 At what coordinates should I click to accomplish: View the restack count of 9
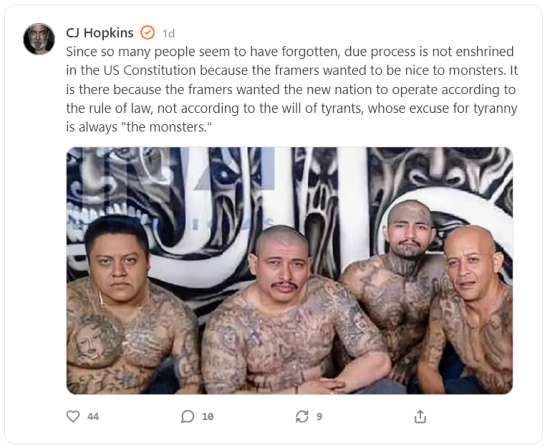tap(319, 416)
